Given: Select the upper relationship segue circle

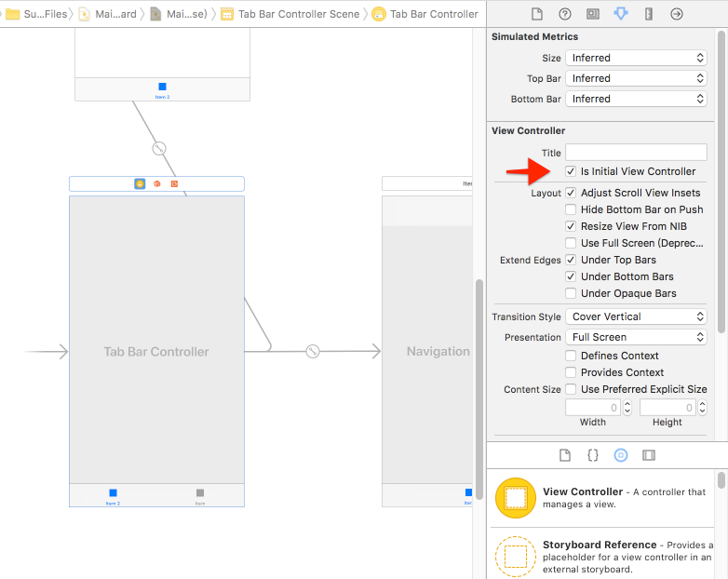Looking at the screenshot, I should click(x=159, y=149).
